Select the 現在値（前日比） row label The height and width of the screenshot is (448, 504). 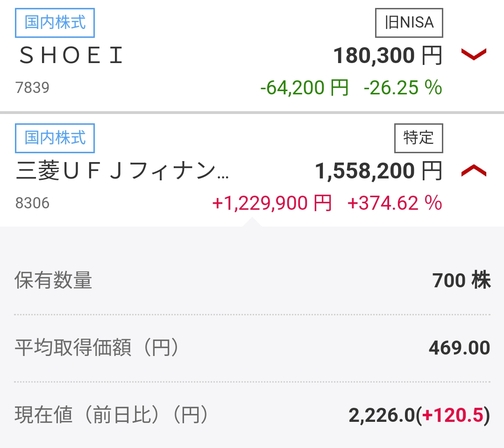[x=111, y=414]
